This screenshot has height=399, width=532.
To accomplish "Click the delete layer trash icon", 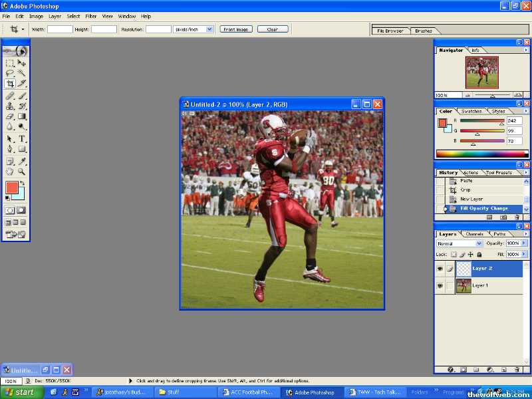I will (x=516, y=369).
